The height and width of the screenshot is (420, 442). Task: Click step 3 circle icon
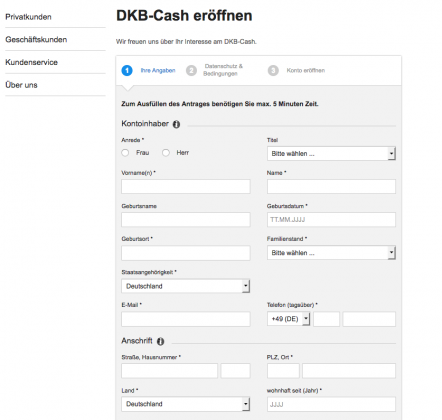(273, 70)
